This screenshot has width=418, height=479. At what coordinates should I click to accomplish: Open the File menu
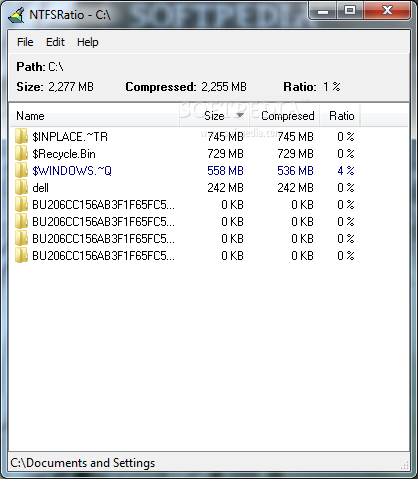[x=25, y=42]
